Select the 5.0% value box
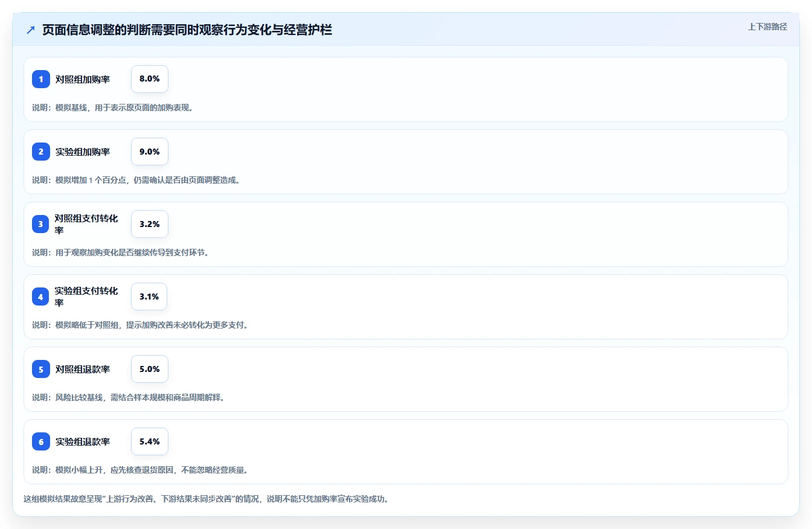Image resolution: width=812 pixels, height=529 pixels. [x=150, y=369]
